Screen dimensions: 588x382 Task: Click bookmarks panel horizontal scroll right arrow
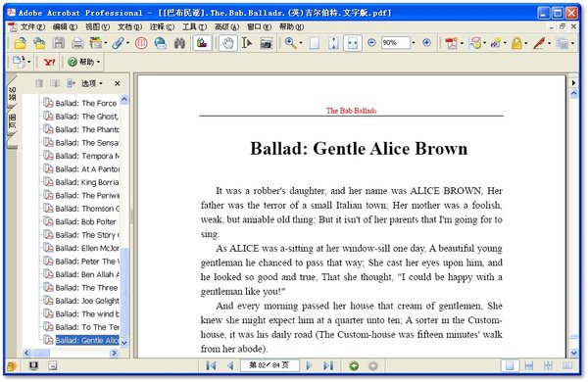click(114, 353)
